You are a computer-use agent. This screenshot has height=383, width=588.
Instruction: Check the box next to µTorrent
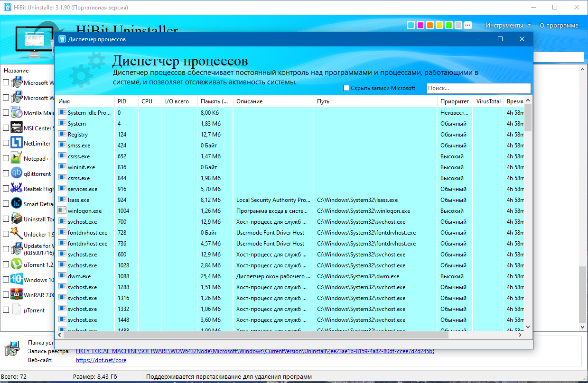tap(6, 310)
